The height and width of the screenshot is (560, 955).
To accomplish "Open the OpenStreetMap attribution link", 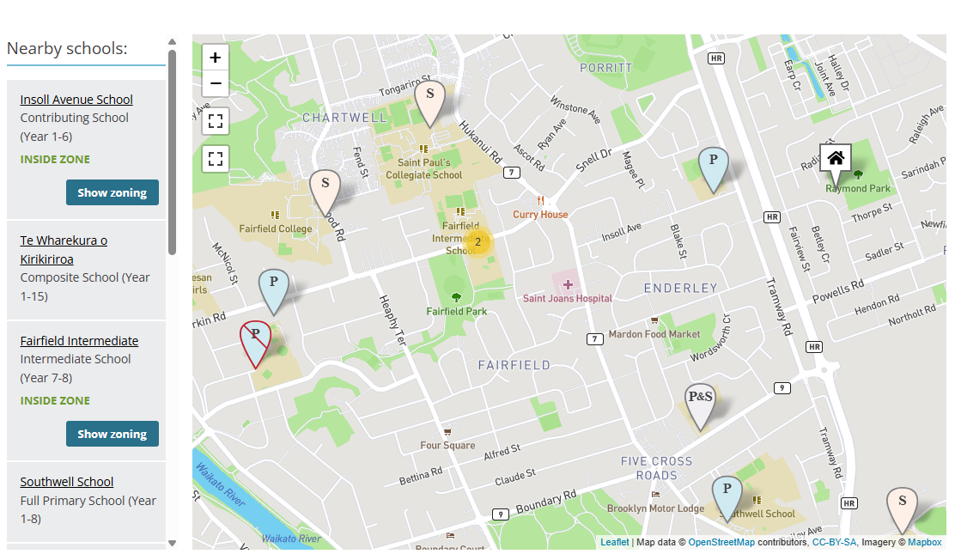I will (721, 542).
